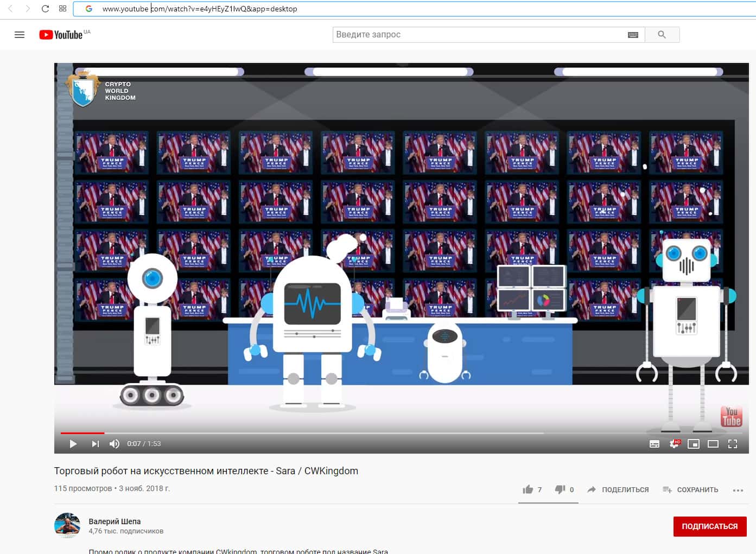Go forward in the browser history
Image resolution: width=756 pixels, height=554 pixels.
(28, 9)
